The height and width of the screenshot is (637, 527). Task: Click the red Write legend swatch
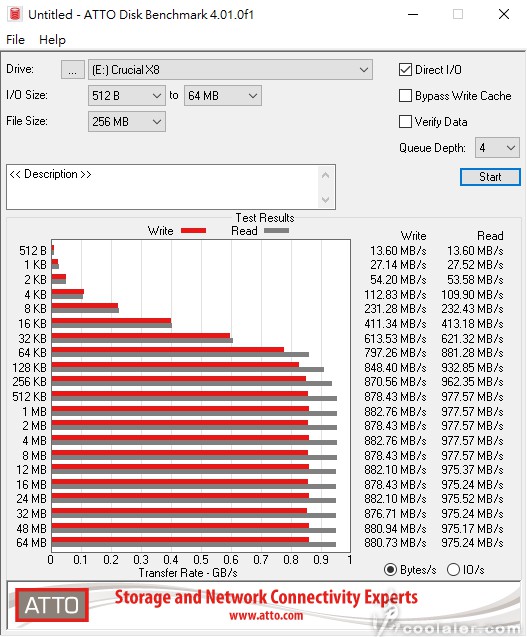coord(193,231)
